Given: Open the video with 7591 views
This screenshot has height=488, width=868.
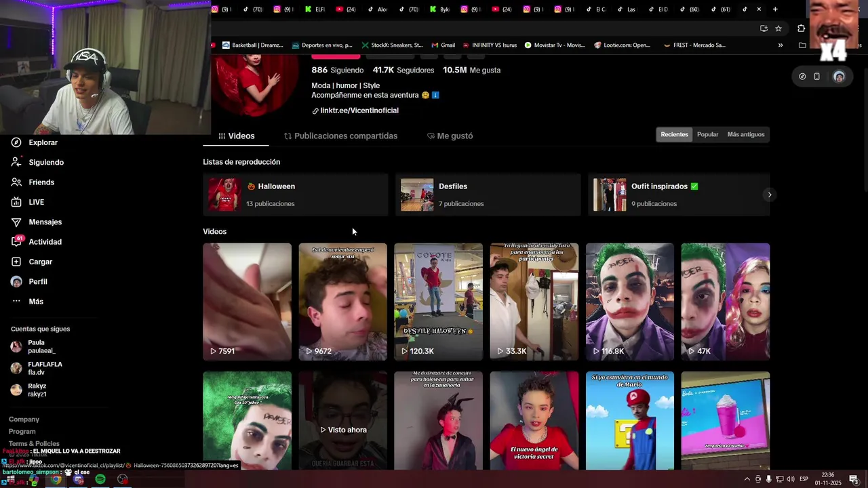Looking at the screenshot, I should (x=247, y=302).
